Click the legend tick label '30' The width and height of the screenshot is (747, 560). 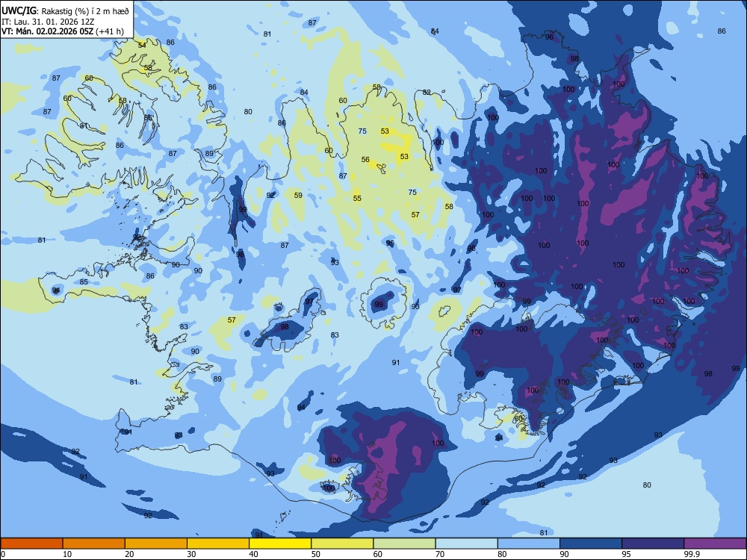(191, 554)
